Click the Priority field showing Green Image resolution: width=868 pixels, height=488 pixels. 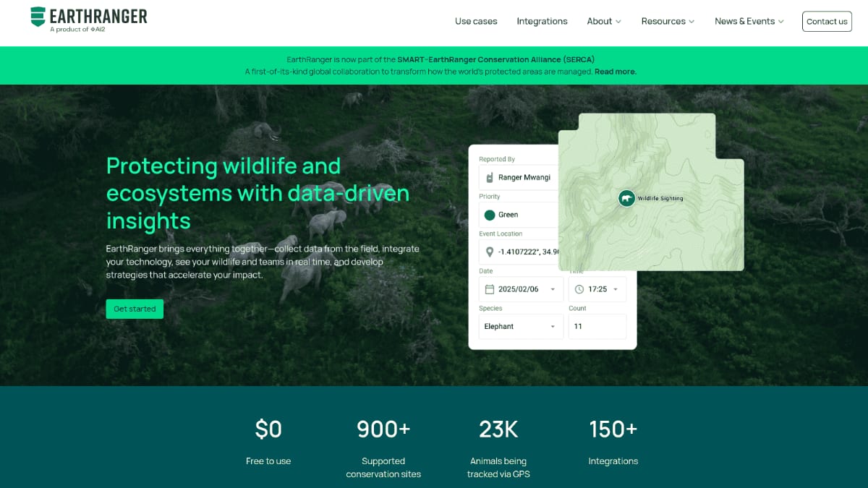(x=519, y=215)
